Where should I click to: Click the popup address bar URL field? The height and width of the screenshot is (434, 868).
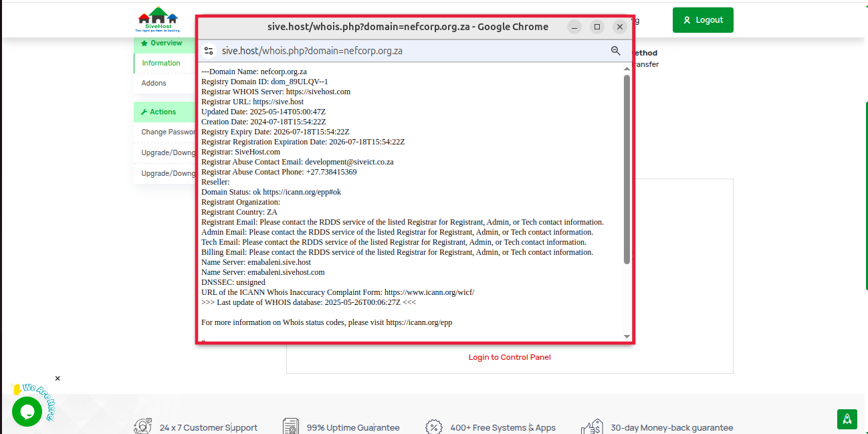(312, 51)
